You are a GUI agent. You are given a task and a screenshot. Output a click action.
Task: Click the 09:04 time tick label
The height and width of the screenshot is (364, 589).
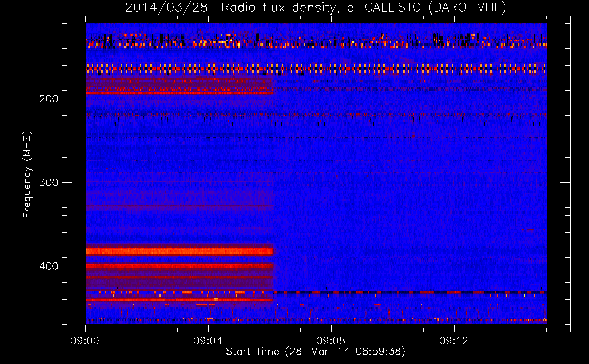click(208, 341)
